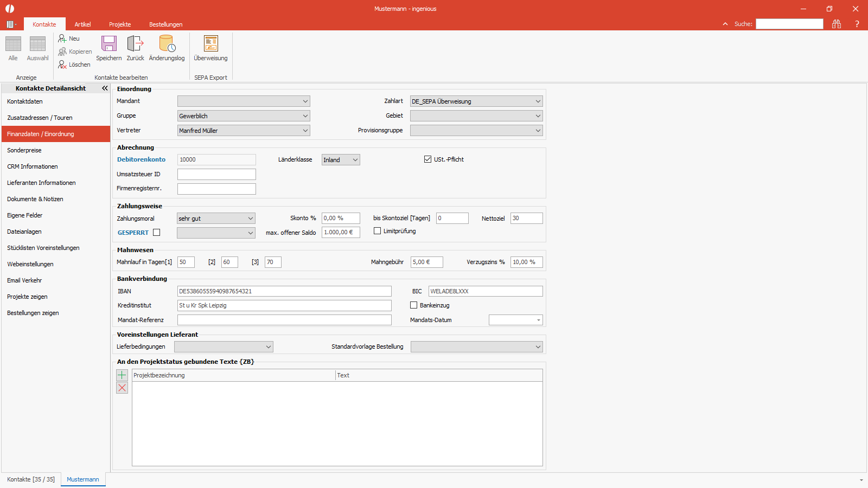Click the Suche search field

point(789,24)
